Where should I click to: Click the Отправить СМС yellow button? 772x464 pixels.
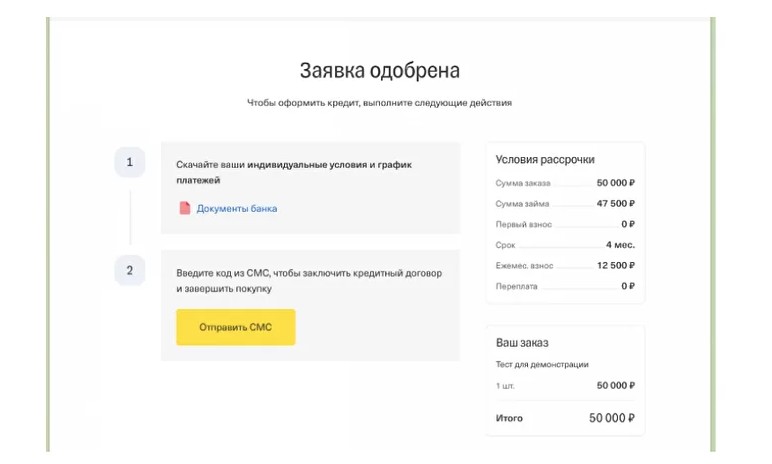pyautogui.click(x=236, y=327)
